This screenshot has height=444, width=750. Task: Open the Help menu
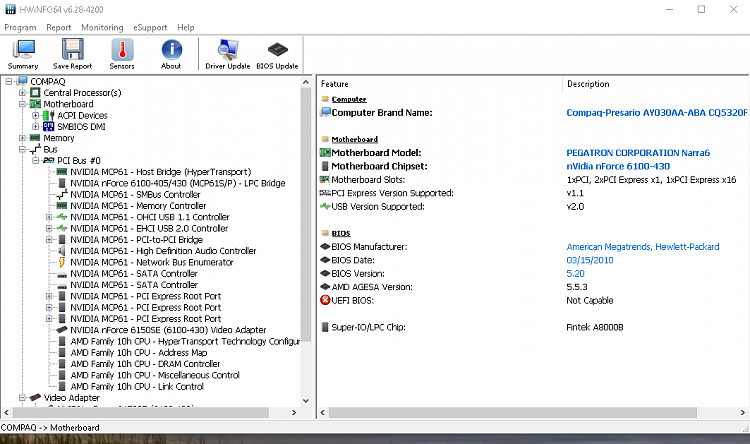[x=186, y=27]
